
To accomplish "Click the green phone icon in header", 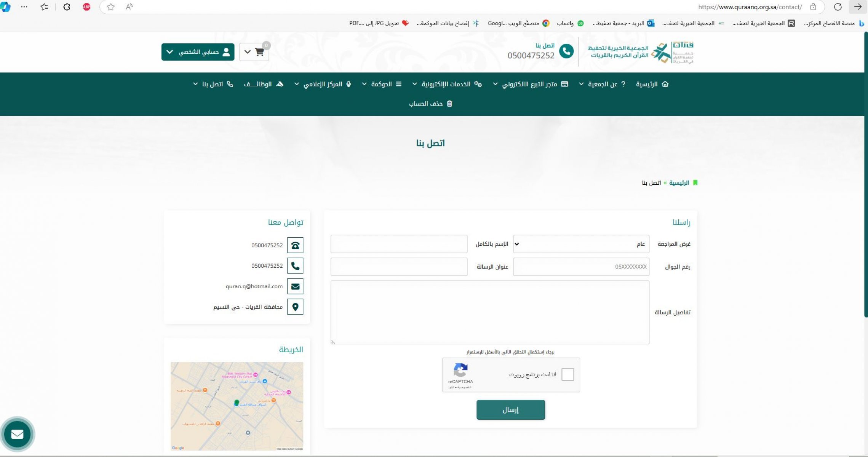I will pyautogui.click(x=566, y=51).
